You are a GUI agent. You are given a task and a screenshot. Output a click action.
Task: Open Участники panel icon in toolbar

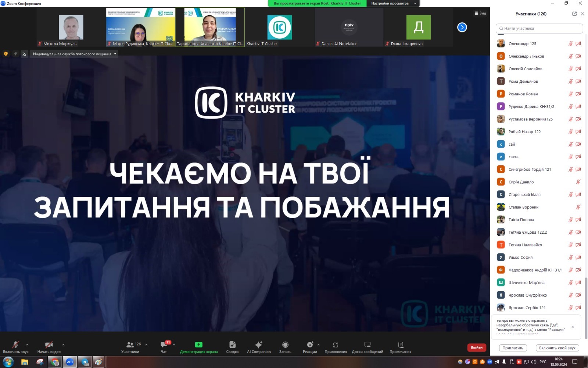[130, 347]
